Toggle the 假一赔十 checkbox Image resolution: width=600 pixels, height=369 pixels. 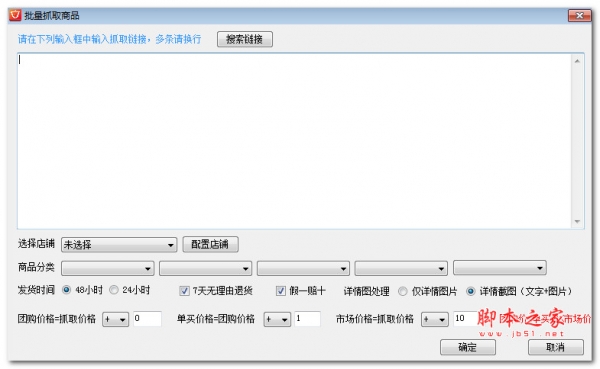tap(280, 291)
